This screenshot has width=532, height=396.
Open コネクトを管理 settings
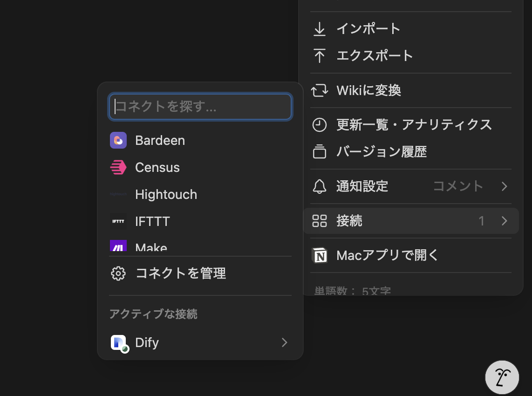[200, 273]
